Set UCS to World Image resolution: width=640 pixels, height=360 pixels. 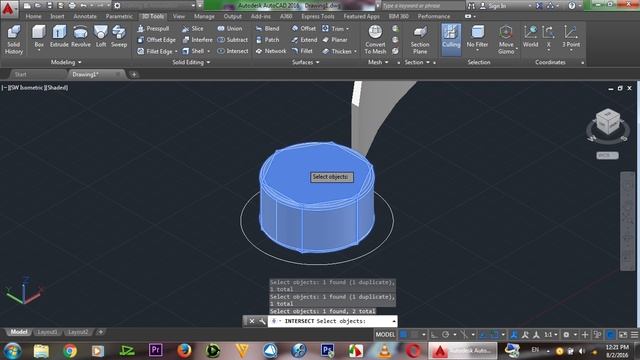(530, 37)
